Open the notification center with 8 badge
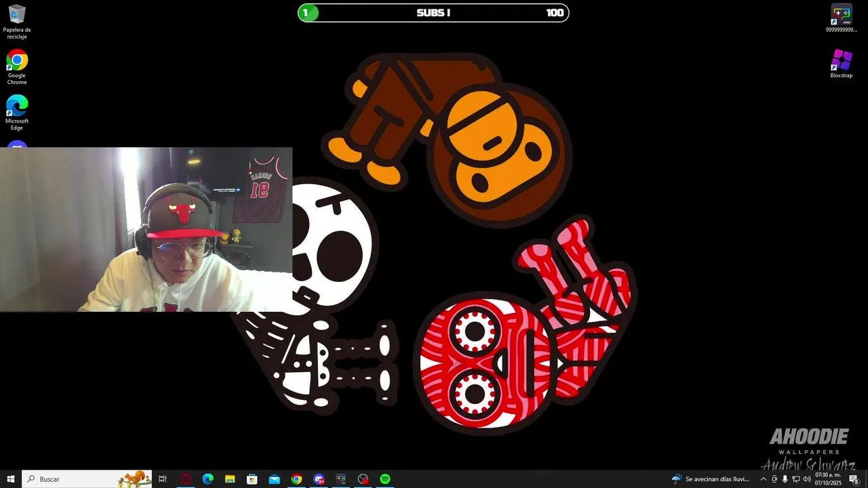This screenshot has height=488, width=868. click(x=854, y=479)
